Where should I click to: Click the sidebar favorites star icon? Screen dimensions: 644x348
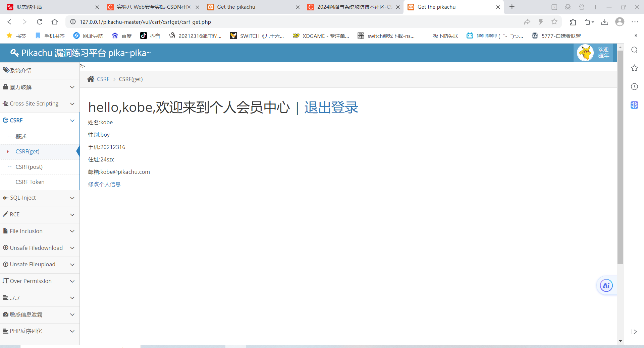(x=634, y=68)
